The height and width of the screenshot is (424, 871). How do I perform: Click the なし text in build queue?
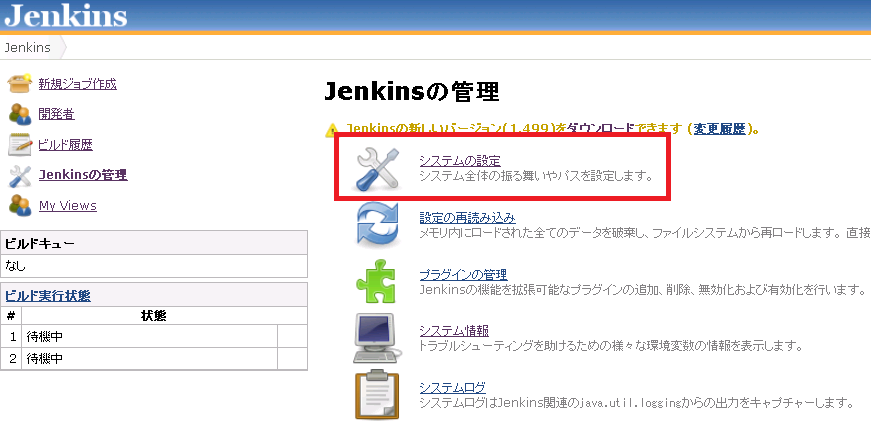[x=16, y=266]
